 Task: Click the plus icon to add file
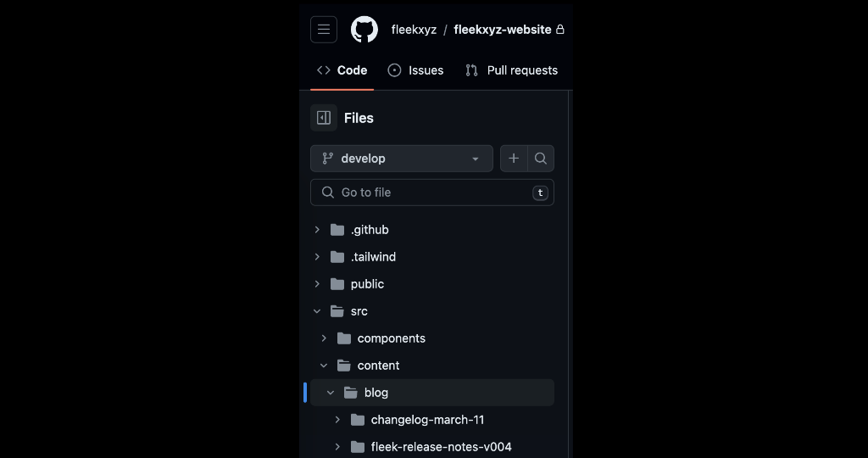pos(514,159)
